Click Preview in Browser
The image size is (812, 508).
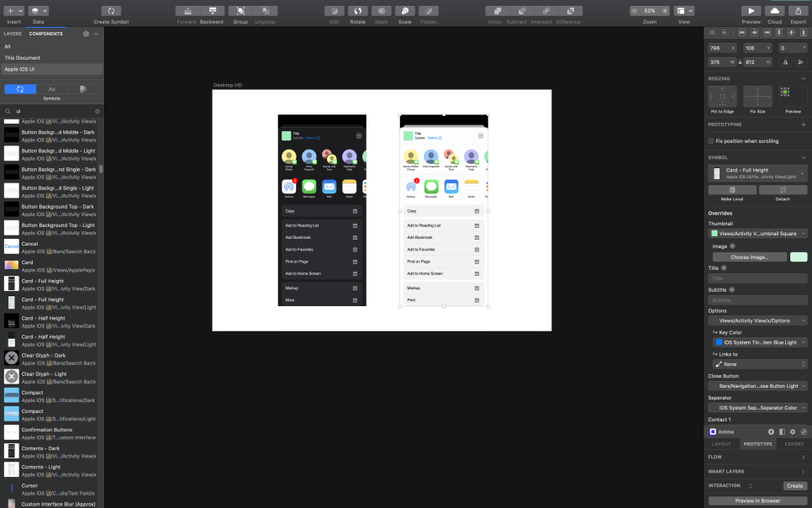click(x=757, y=500)
